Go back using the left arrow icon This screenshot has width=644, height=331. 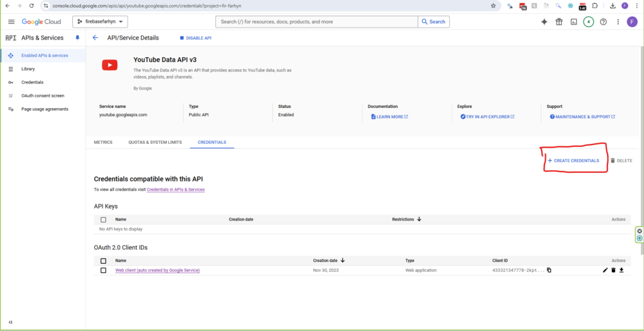click(x=96, y=38)
